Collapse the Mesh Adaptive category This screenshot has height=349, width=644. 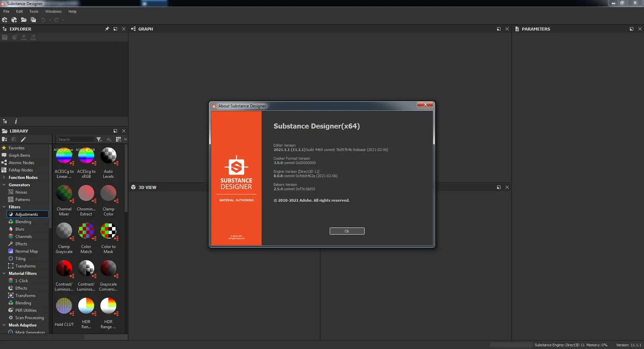point(4,325)
